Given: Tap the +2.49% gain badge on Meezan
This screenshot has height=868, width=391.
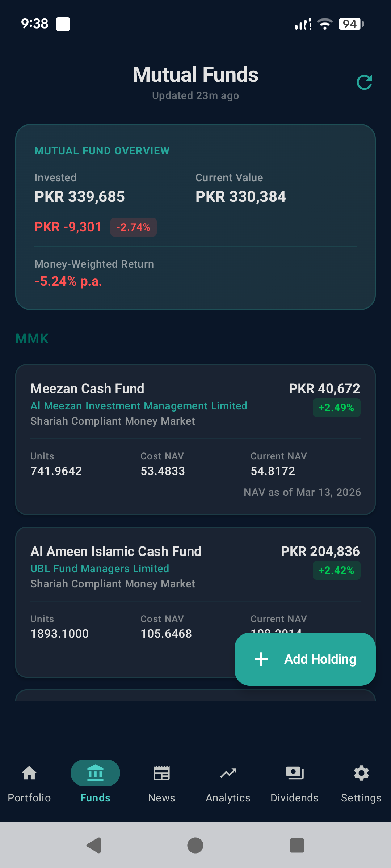Looking at the screenshot, I should tap(336, 408).
